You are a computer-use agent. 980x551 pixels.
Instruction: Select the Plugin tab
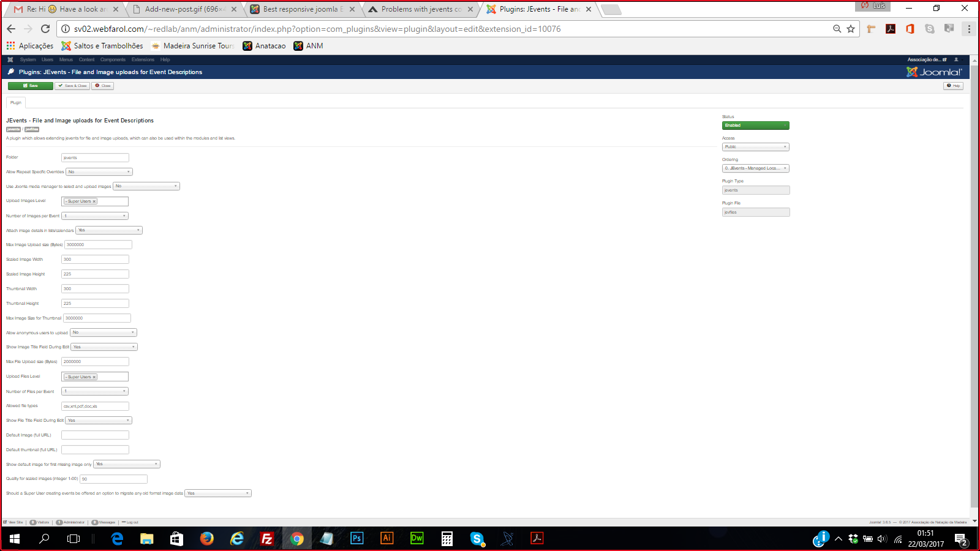point(16,102)
